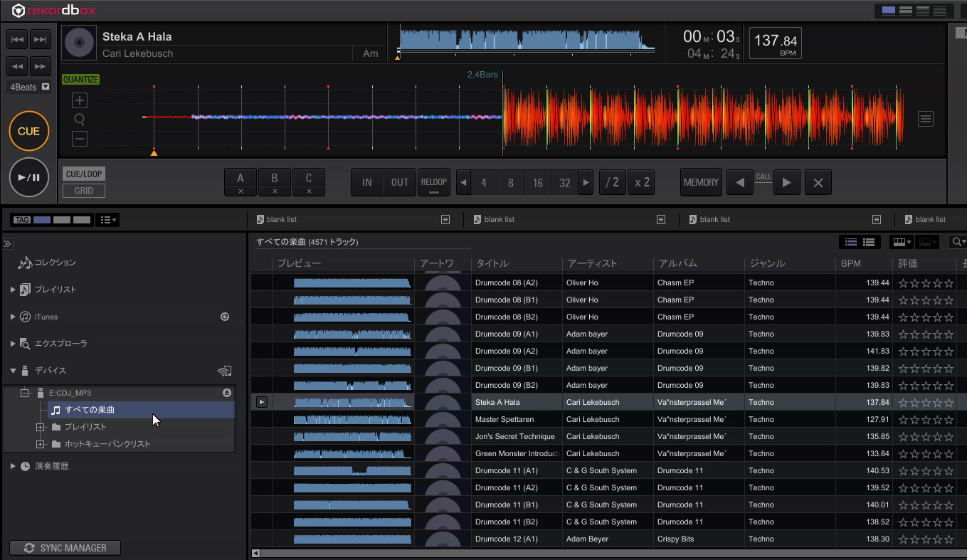Image resolution: width=967 pixels, height=560 pixels.
Task: Select the first tag list palette
Action: click(x=42, y=220)
